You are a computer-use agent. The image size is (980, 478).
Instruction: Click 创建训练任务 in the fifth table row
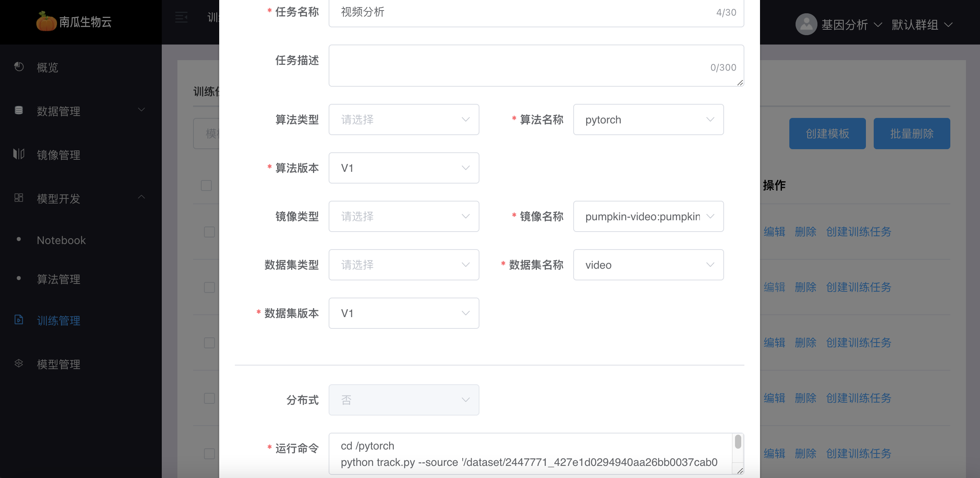(858, 454)
